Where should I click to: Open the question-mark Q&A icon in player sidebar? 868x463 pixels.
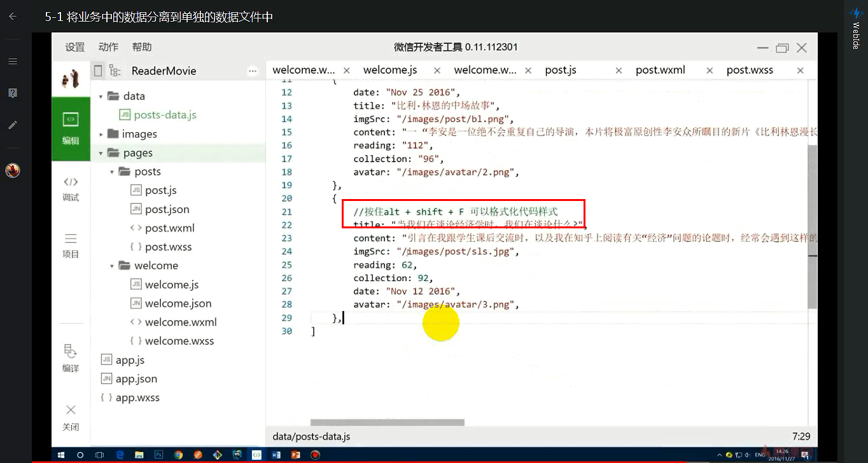[12, 93]
